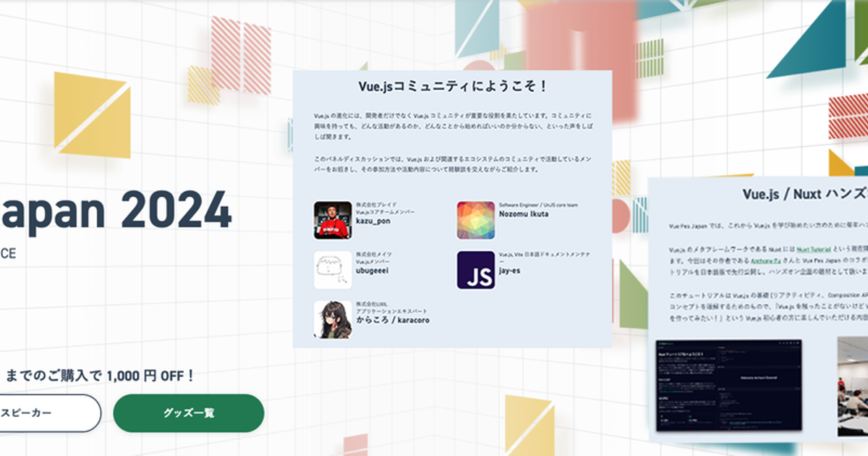
Task: Select Nozomu Ikuta's colorful polygon avatar
Action: pos(476,220)
